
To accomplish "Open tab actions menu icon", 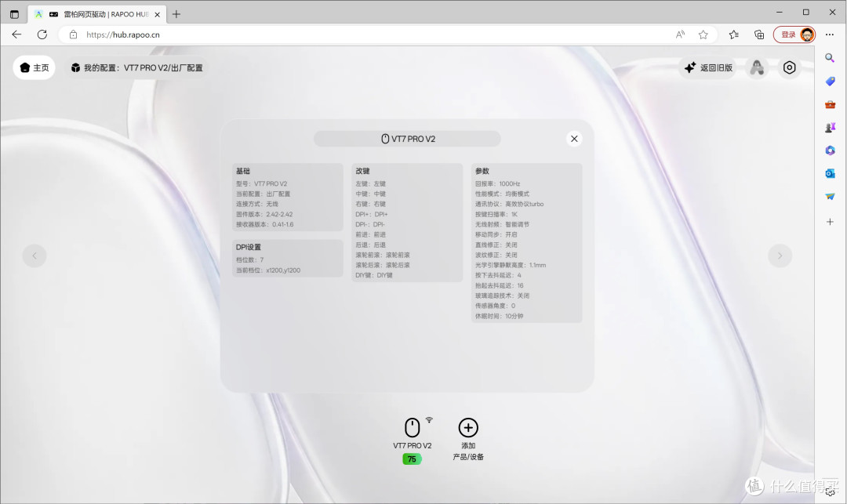I will tap(15, 15).
